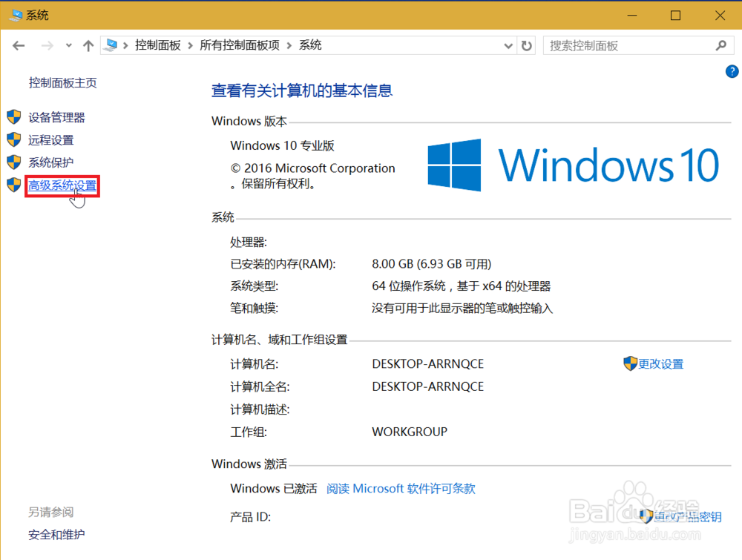Image resolution: width=742 pixels, height=560 pixels.
Task: Click the forward navigation arrow
Action: 47,46
